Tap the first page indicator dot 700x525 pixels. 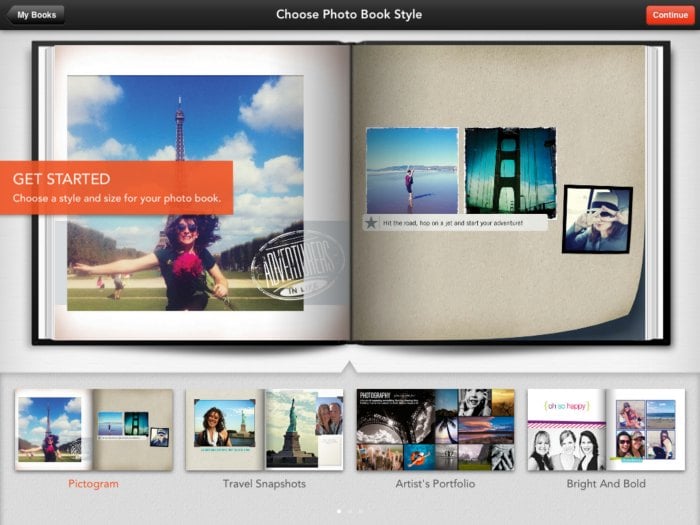(339, 511)
